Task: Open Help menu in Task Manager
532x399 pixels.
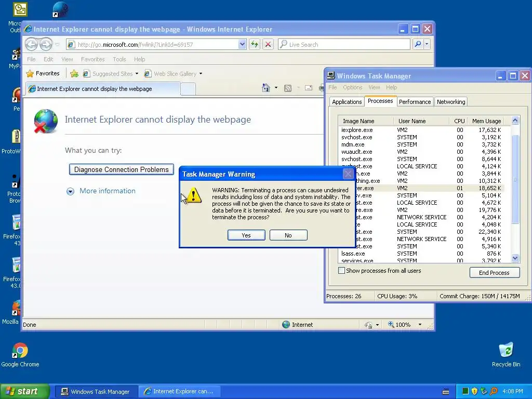Action: 391,87
